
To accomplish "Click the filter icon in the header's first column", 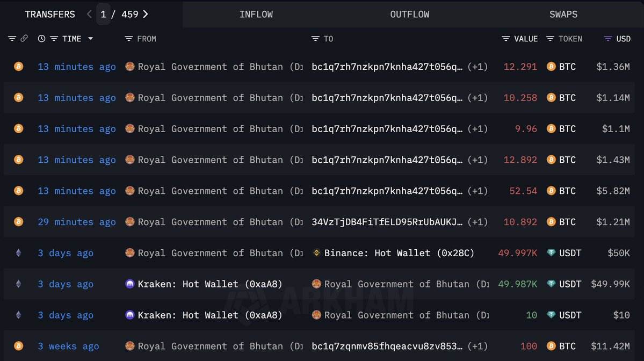I will click(x=12, y=39).
